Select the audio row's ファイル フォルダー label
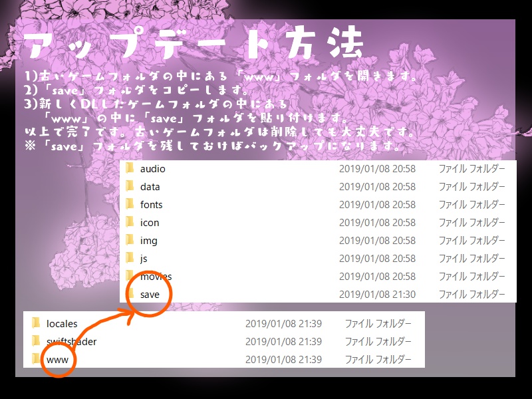The height and width of the screenshot is (399, 532). coord(472,169)
